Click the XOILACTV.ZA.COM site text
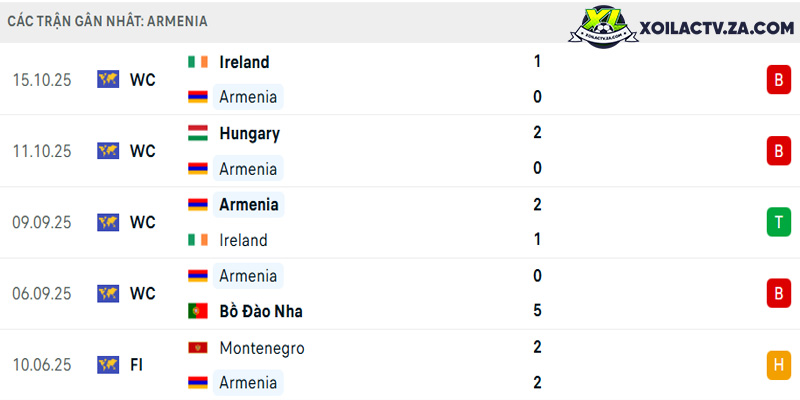 (x=717, y=29)
